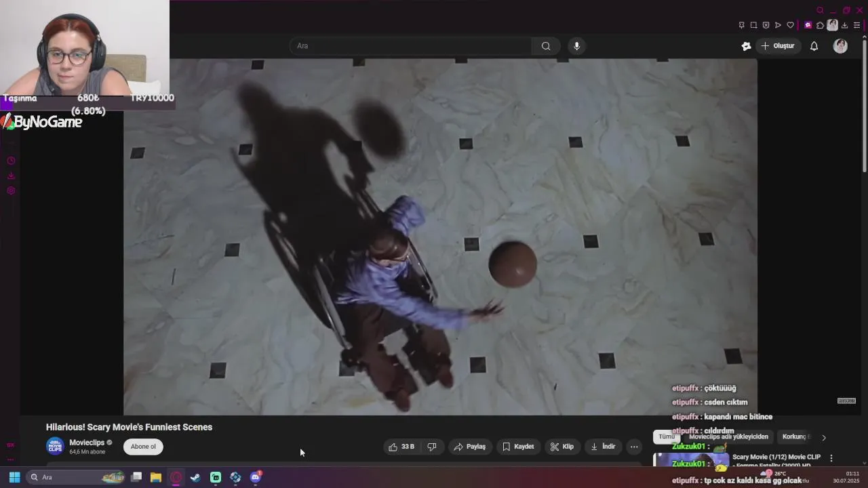Click the browser heart bookmarks icon
The width and height of the screenshot is (868, 488).
(x=790, y=25)
